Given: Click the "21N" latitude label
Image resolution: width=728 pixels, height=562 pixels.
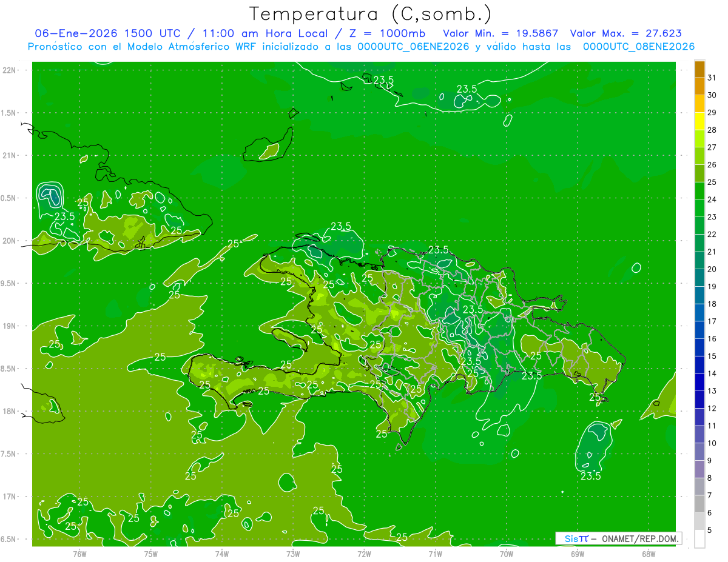Looking at the screenshot, I should [10, 155].
